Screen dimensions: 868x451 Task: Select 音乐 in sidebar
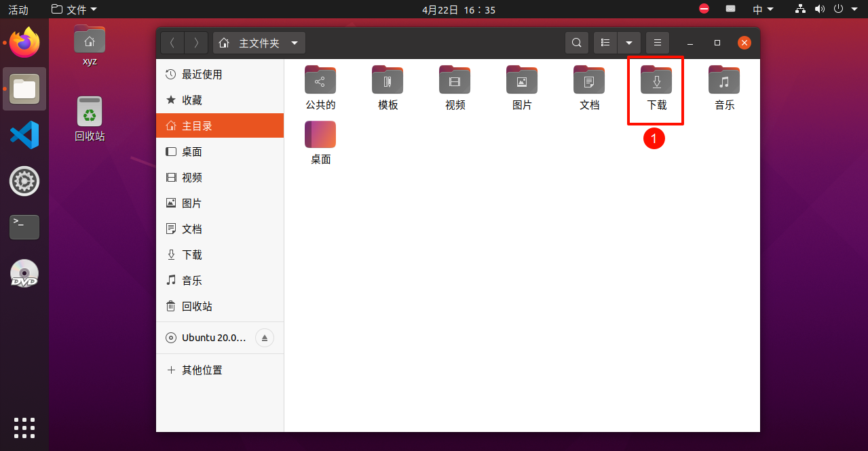220,281
